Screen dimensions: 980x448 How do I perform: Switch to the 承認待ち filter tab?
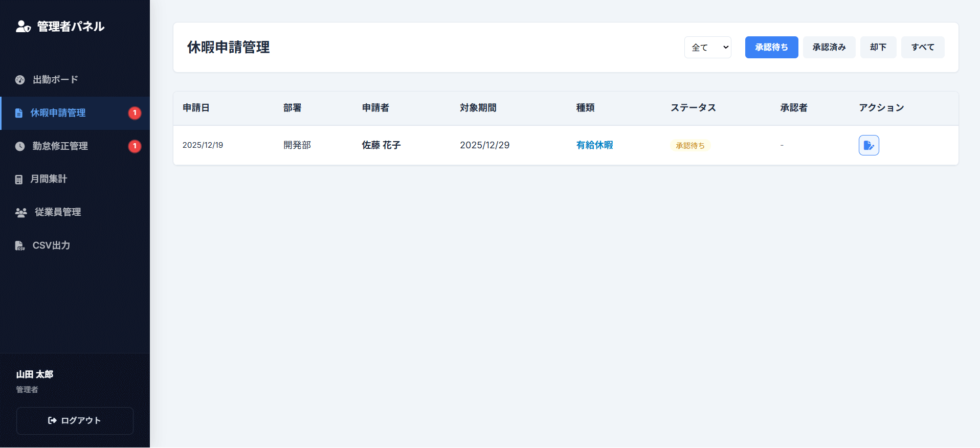[771, 48]
